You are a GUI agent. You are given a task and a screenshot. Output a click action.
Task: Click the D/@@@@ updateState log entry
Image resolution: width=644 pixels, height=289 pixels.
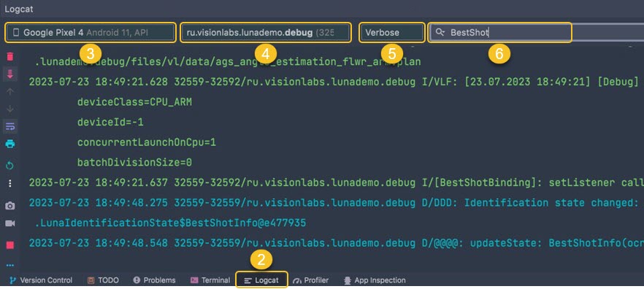coord(337,243)
